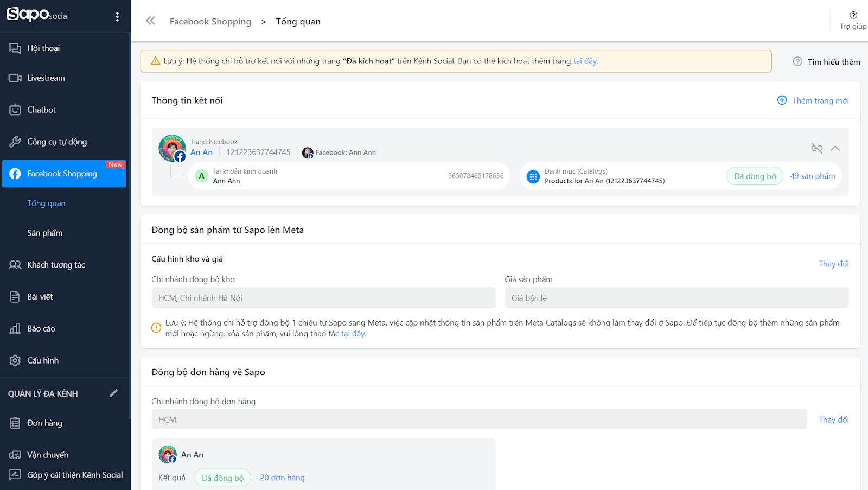Click the Góp ý feedback icon

(15, 475)
